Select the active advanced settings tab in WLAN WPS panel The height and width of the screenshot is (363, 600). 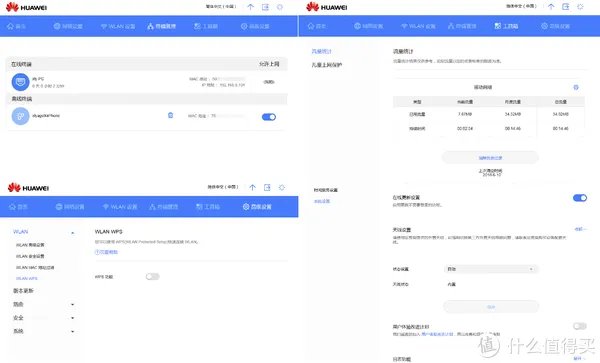pyautogui.click(x=257, y=207)
